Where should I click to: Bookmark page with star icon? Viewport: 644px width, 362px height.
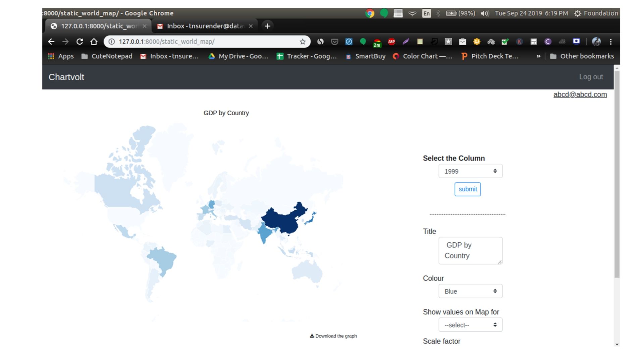pos(303,42)
